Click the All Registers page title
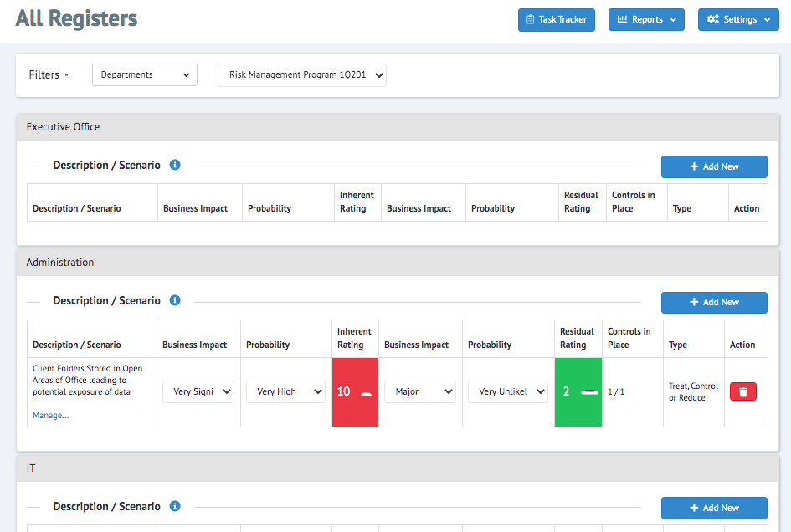Image resolution: width=791 pixels, height=532 pixels. pyautogui.click(x=76, y=18)
